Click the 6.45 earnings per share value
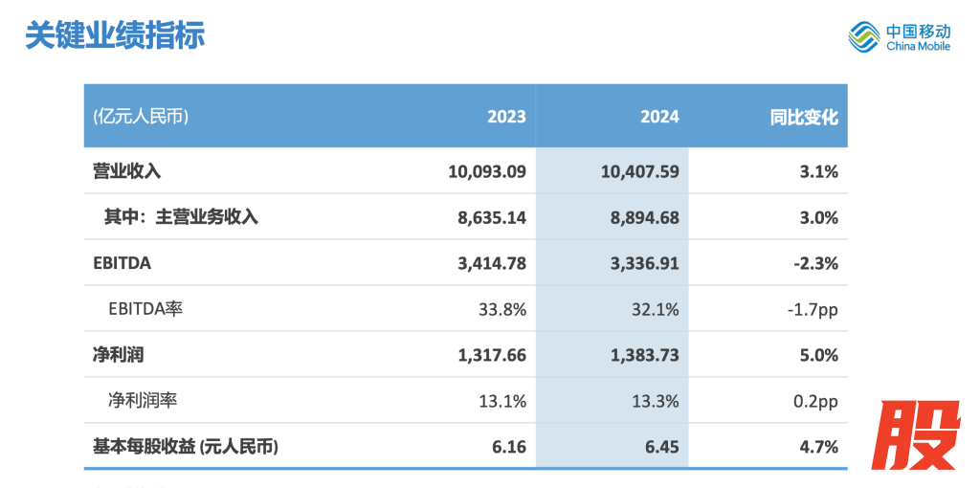980x488 pixels. [x=662, y=447]
